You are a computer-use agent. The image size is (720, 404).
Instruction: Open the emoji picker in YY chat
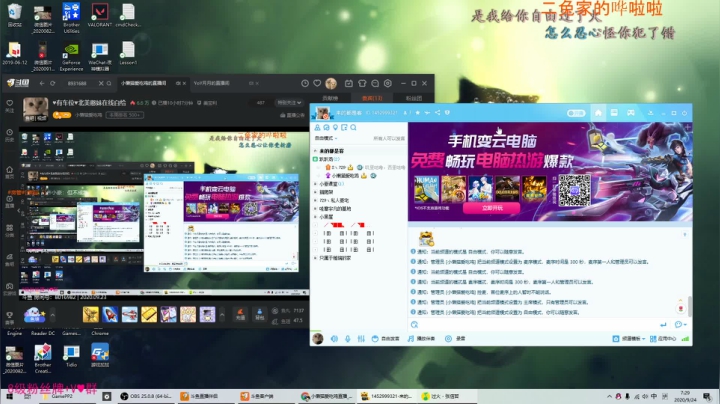(678, 325)
